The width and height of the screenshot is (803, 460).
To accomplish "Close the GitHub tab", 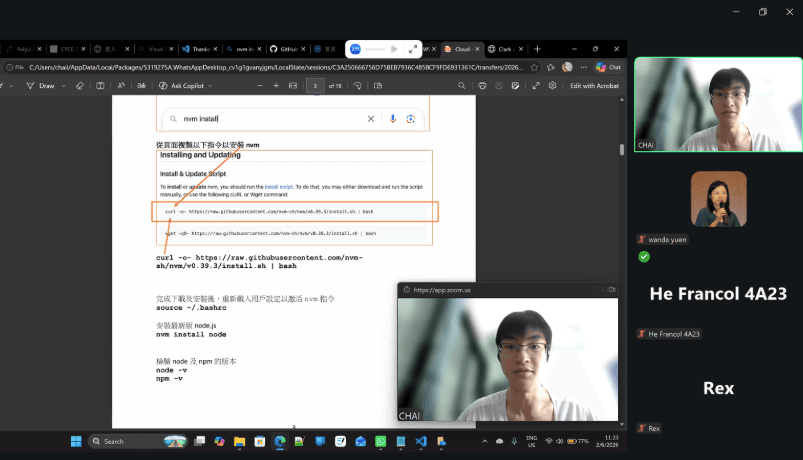I will (303, 49).
